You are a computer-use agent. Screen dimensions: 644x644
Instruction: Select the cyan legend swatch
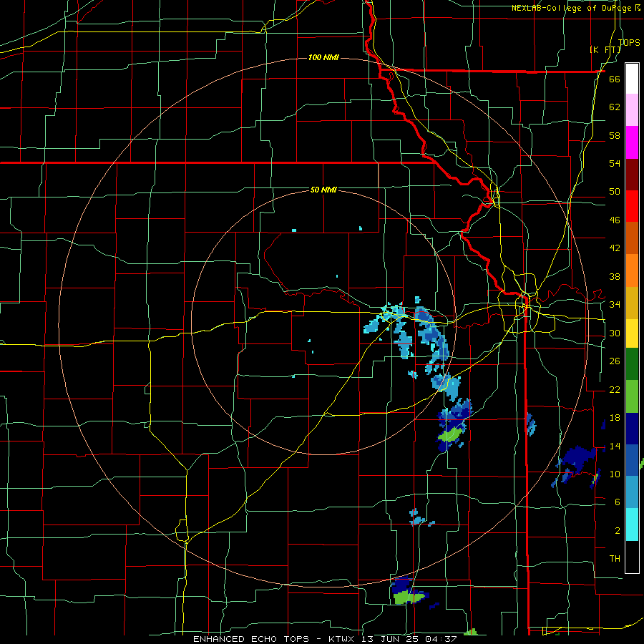pos(632,525)
